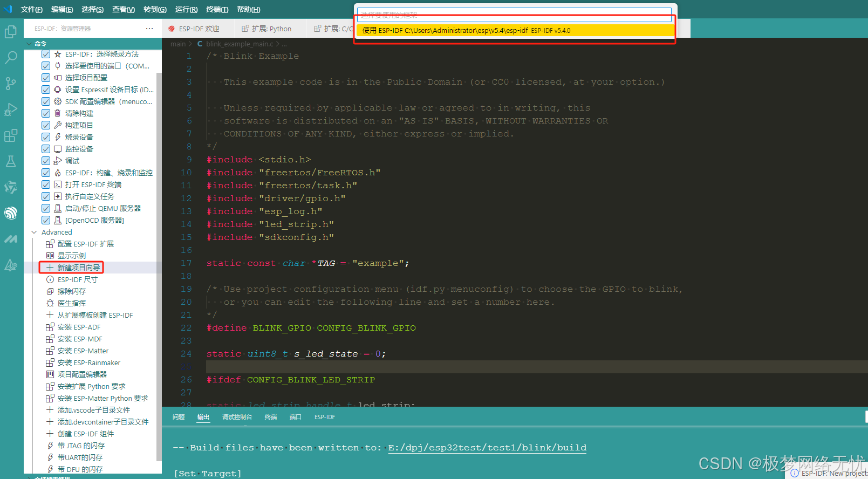Open the Source Control view icon
The height and width of the screenshot is (479, 868).
10,84
